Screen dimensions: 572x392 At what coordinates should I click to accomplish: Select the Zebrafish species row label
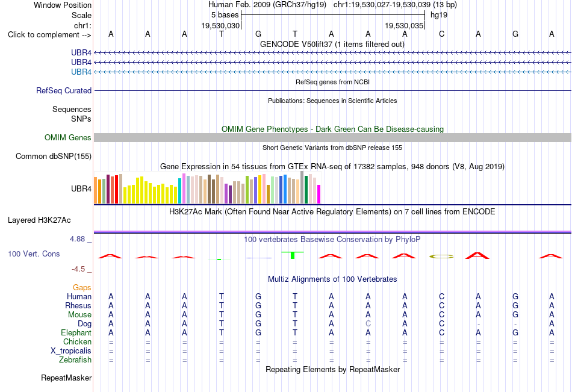(x=75, y=360)
